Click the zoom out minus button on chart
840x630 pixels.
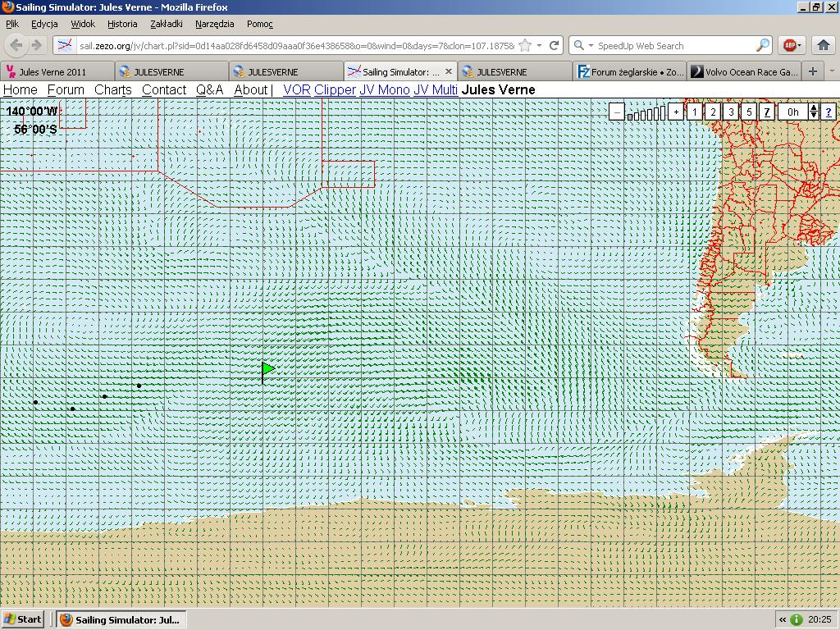617,112
